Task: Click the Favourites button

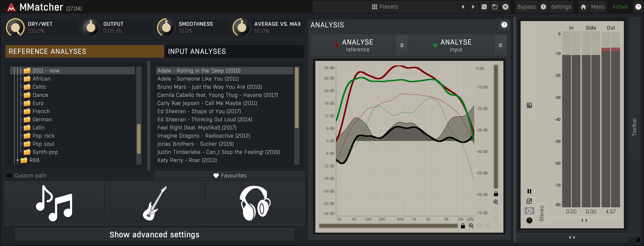Action: (230, 175)
